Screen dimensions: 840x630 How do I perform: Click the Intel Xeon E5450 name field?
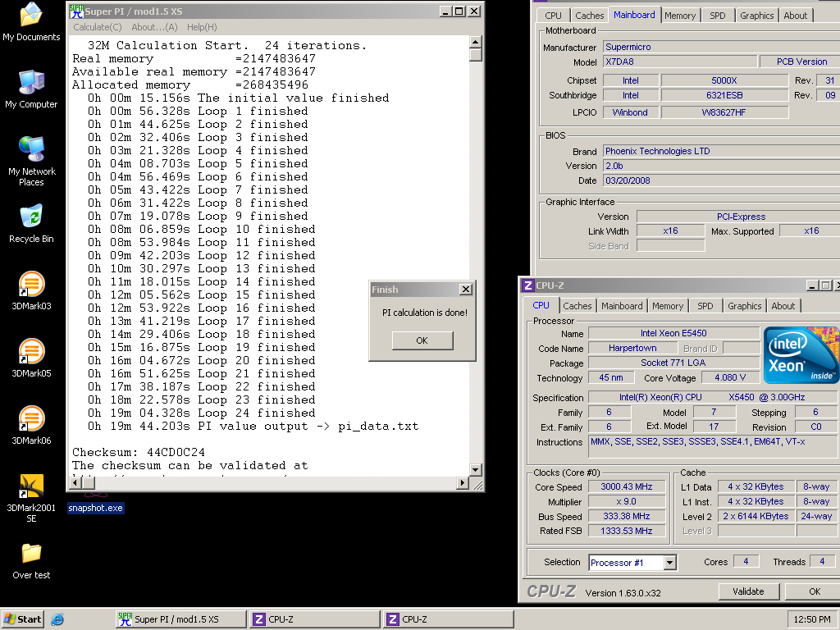coord(674,333)
